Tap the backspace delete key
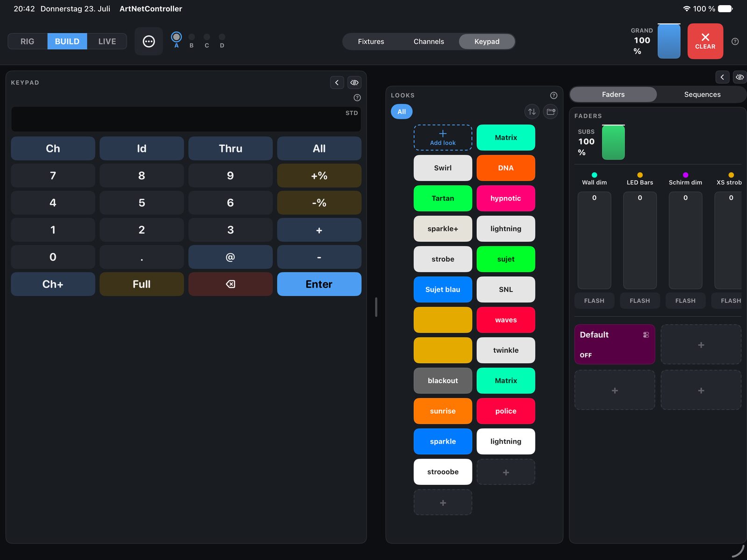 click(230, 284)
